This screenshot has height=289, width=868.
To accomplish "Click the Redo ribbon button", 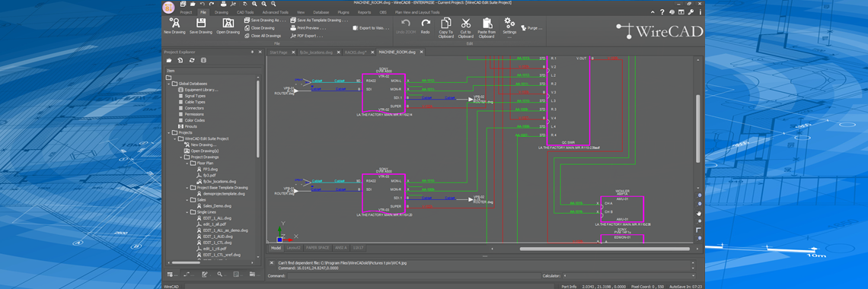I will (x=425, y=26).
